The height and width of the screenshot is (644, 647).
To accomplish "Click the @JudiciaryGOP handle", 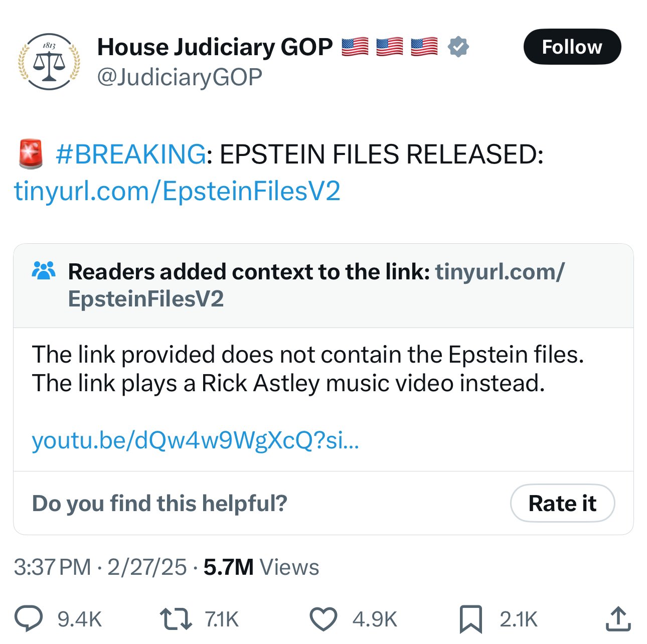I will pyautogui.click(x=180, y=77).
